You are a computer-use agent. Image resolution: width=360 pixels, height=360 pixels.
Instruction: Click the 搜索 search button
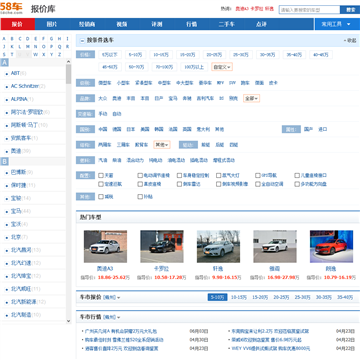tap(350, 10)
